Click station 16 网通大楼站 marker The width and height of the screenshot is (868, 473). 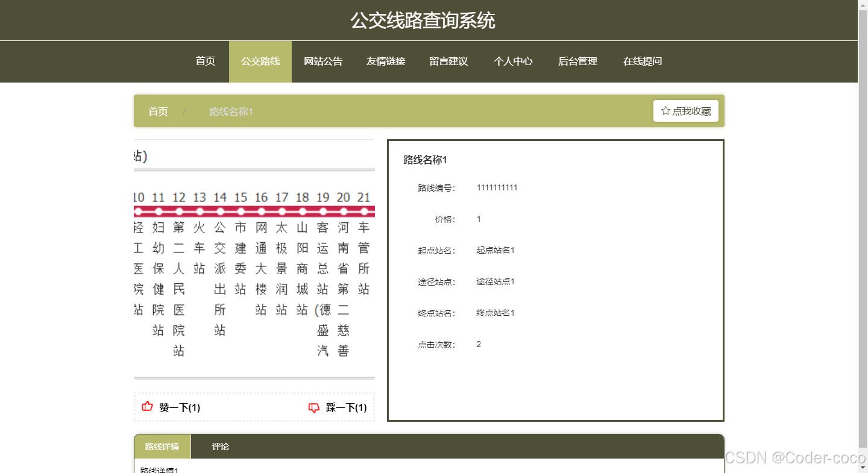point(261,211)
